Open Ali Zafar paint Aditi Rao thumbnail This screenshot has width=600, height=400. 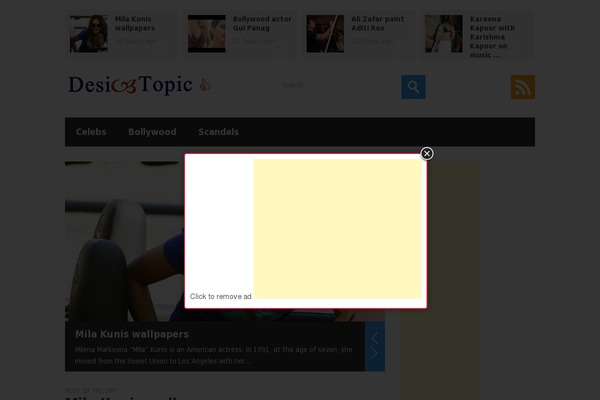325,34
